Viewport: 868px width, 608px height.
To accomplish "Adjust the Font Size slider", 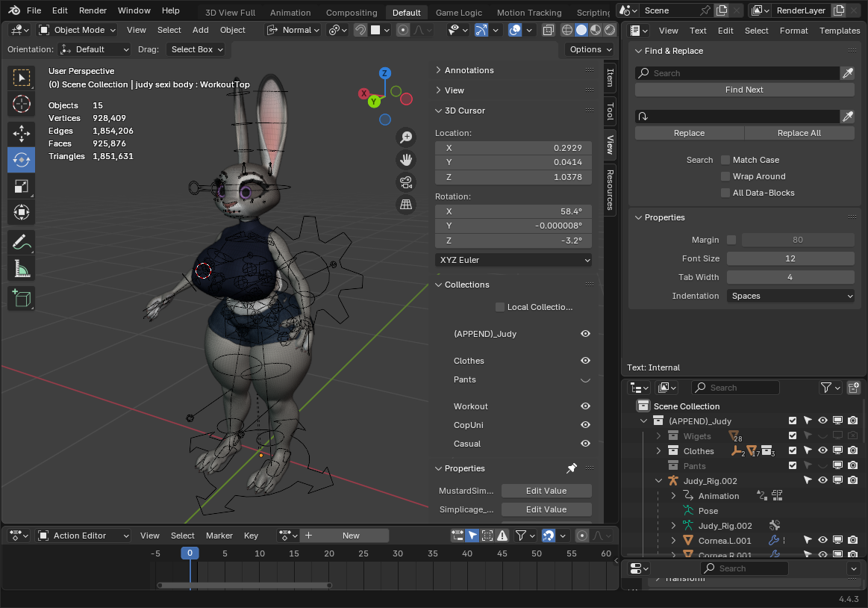I will tap(790, 258).
